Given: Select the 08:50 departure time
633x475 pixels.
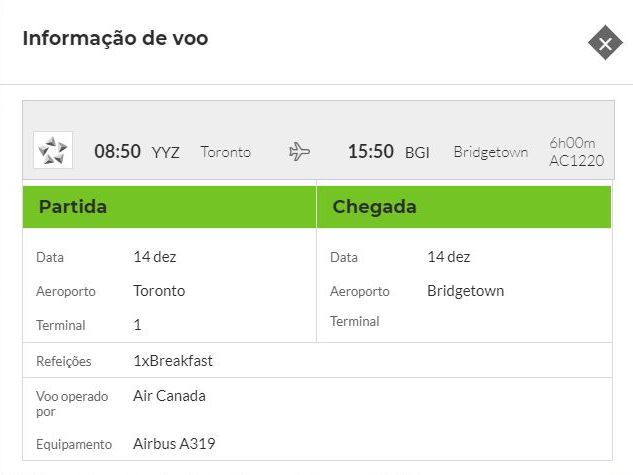Looking at the screenshot, I should [x=117, y=152].
